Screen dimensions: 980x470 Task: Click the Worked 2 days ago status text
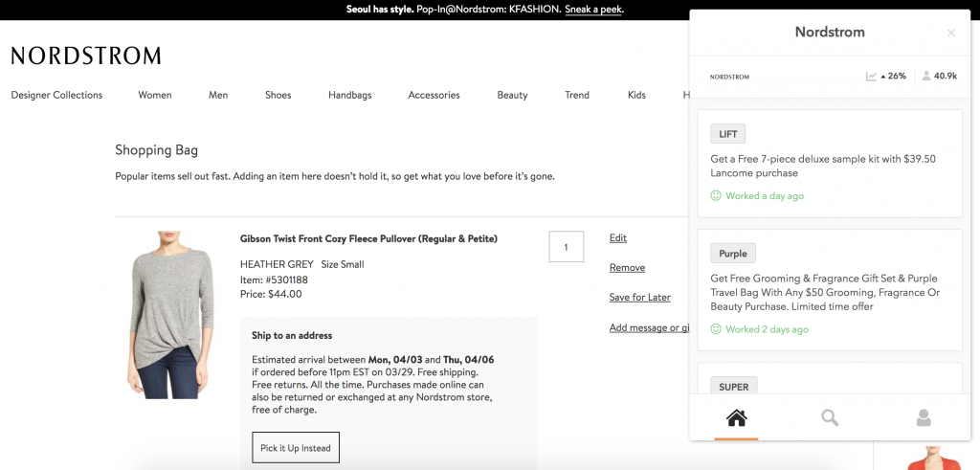pyautogui.click(x=767, y=328)
